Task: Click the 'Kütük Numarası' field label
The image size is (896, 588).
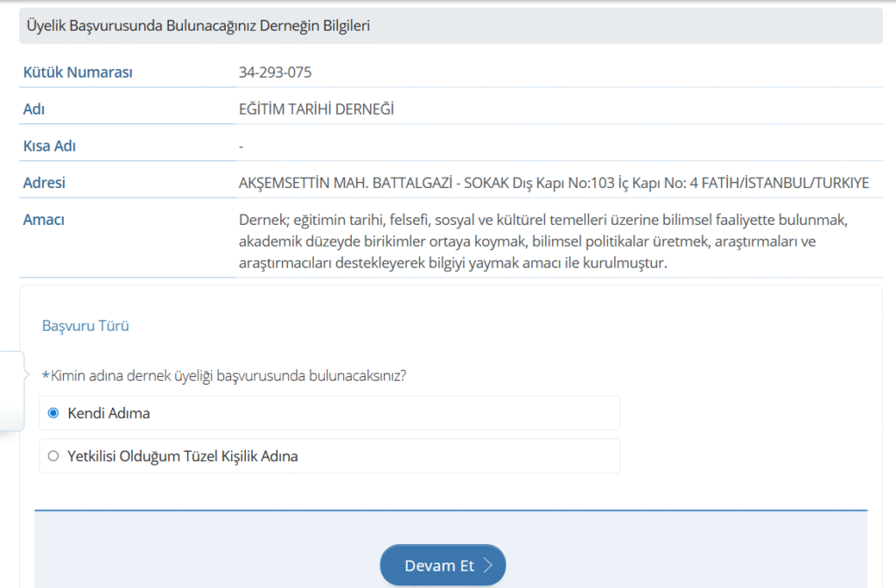Action: pyautogui.click(x=77, y=72)
